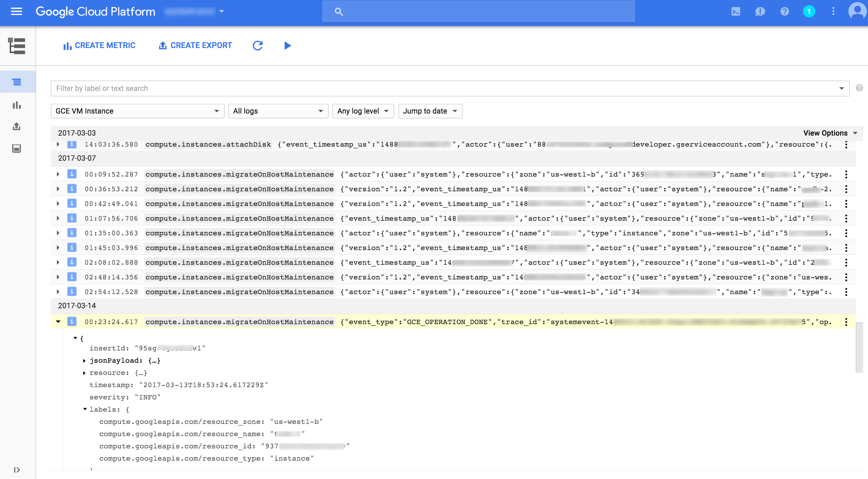
Task: Open the top bar overflow menu
Action: click(x=833, y=11)
